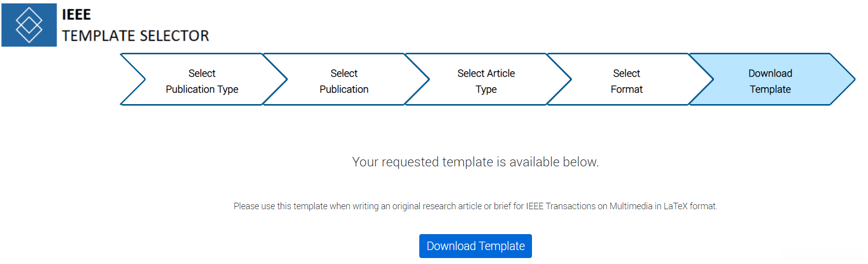The height and width of the screenshot is (264, 868).
Task: Click the word "Publication" in the second step
Action: click(x=344, y=89)
